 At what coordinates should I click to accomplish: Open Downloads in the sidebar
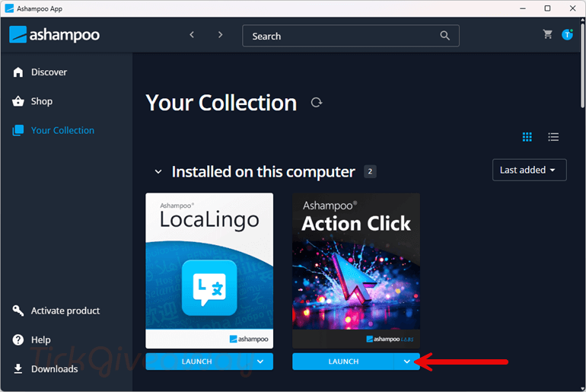[x=46, y=369]
